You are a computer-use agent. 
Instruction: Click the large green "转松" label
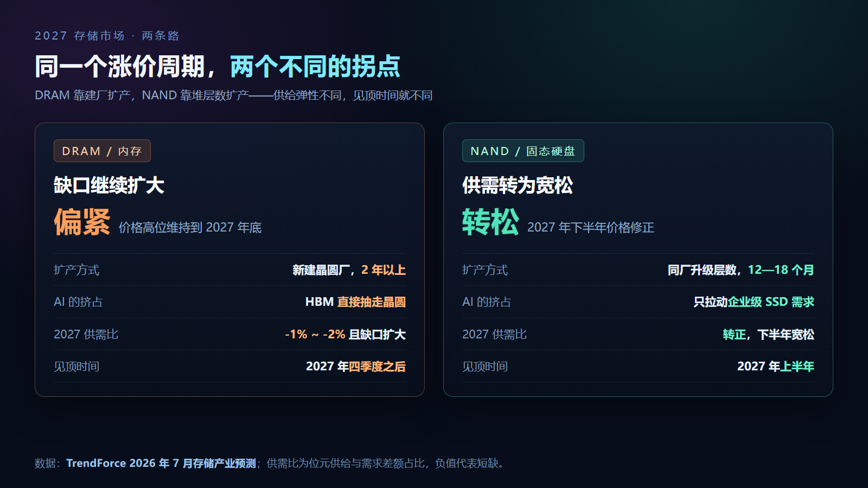click(490, 222)
